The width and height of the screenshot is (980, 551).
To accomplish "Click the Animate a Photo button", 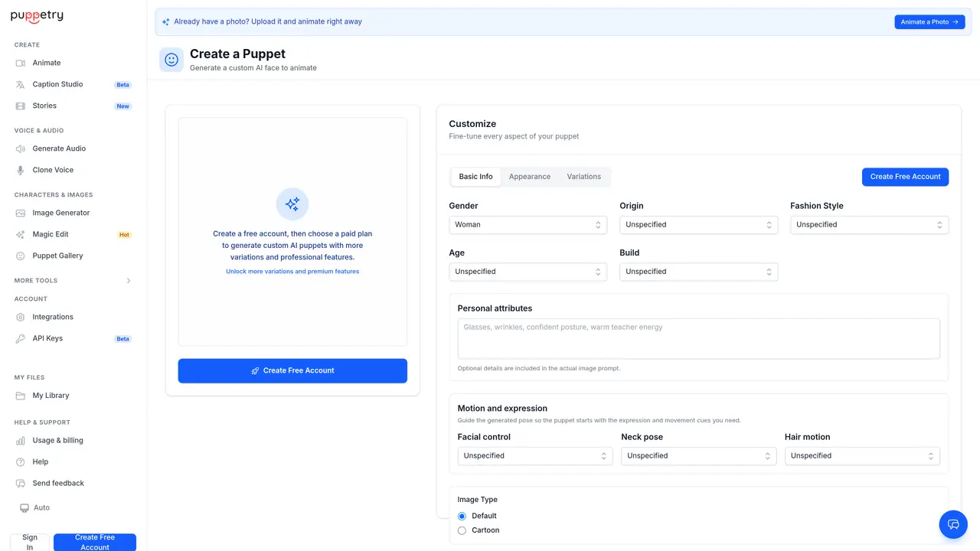I will click(929, 22).
